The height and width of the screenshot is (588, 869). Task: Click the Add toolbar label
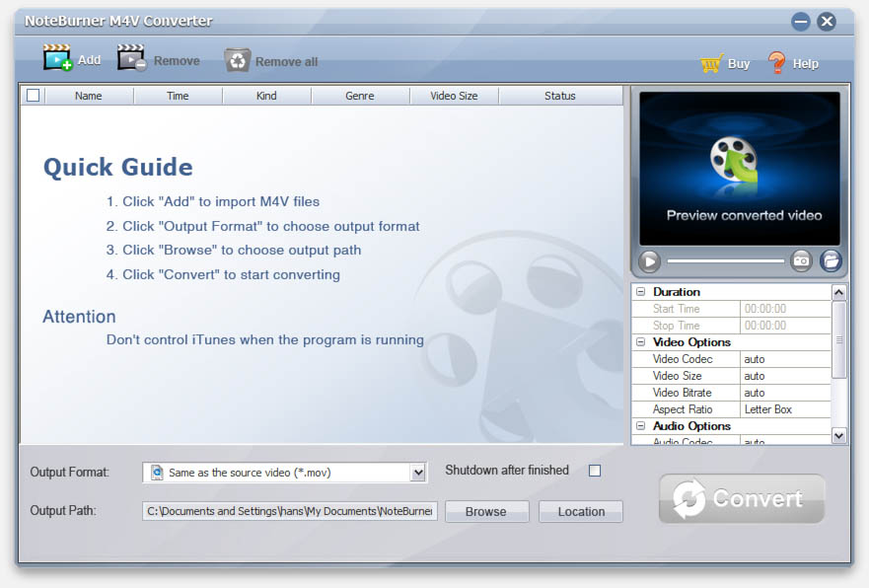pos(89,60)
